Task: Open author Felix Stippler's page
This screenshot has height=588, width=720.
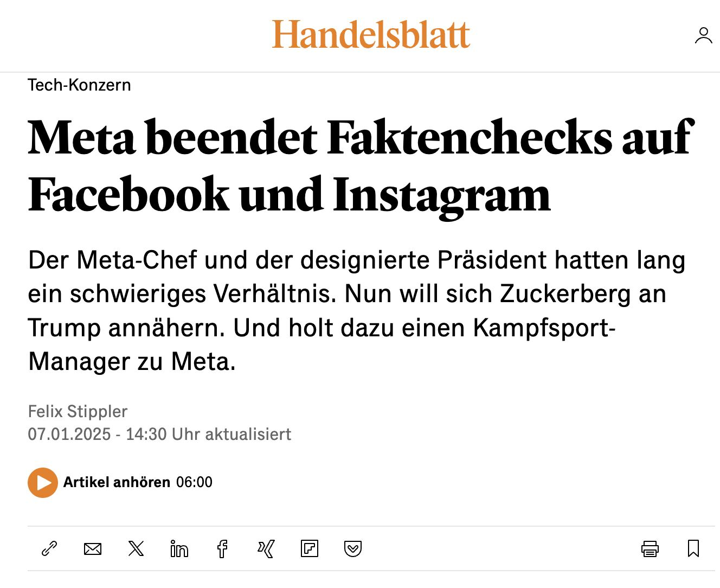Action: click(78, 412)
